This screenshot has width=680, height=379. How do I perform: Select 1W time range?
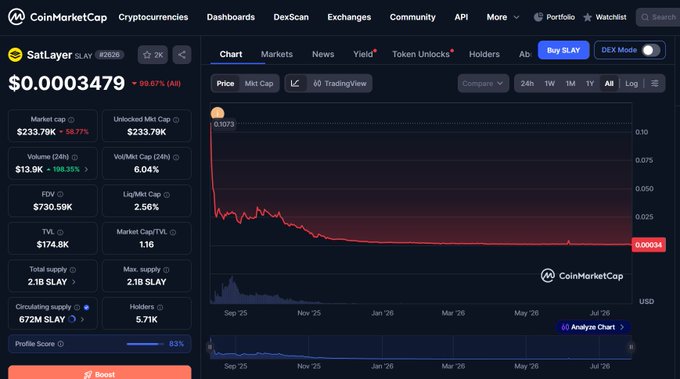click(549, 83)
